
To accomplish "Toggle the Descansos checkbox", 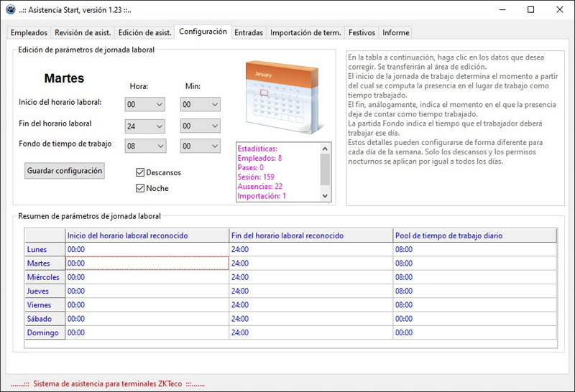I will pos(141,172).
